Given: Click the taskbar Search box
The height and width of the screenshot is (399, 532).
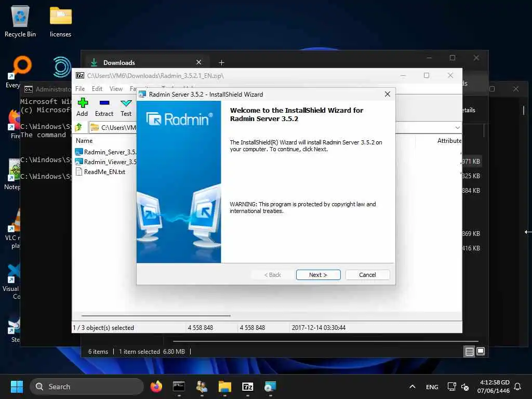Looking at the screenshot, I should click(x=87, y=387).
